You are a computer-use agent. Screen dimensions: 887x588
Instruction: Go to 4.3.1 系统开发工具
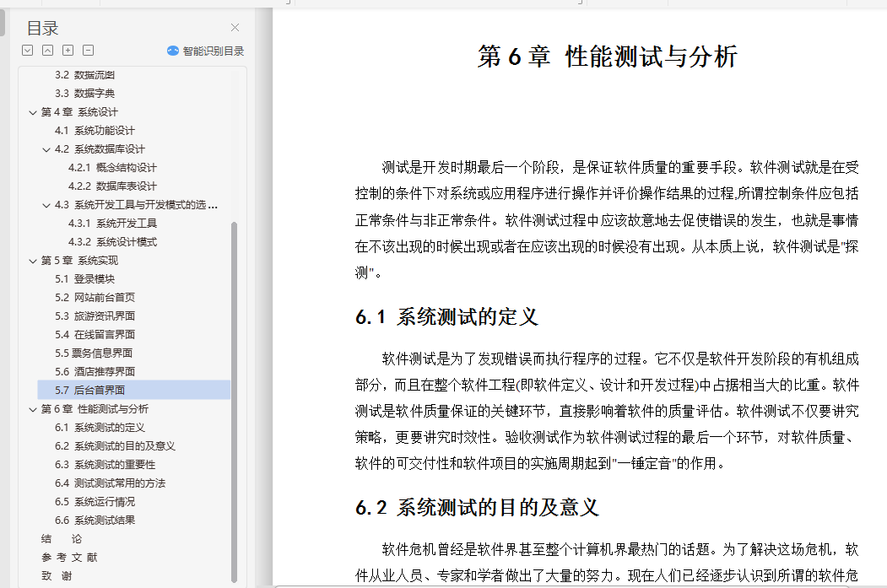coord(112,224)
